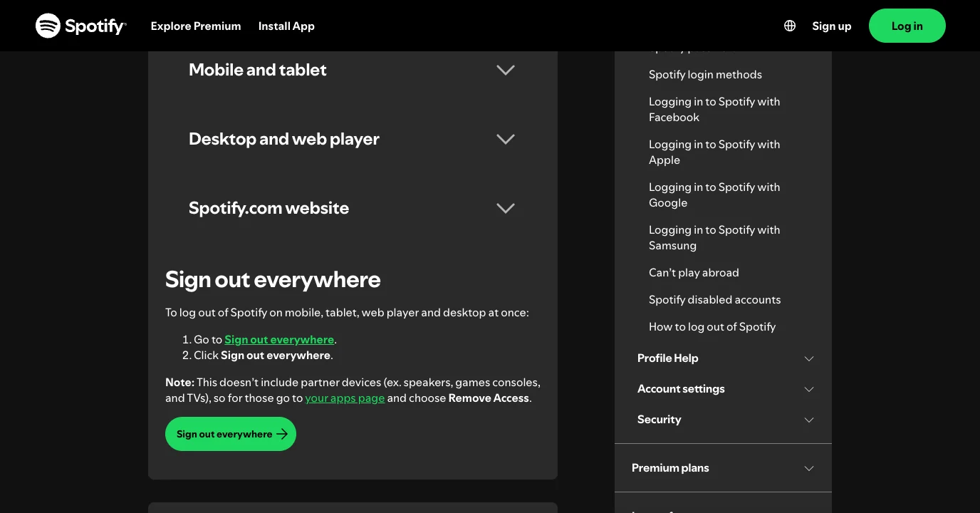This screenshot has width=980, height=513.
Task: Open Install App page
Action: tap(286, 26)
